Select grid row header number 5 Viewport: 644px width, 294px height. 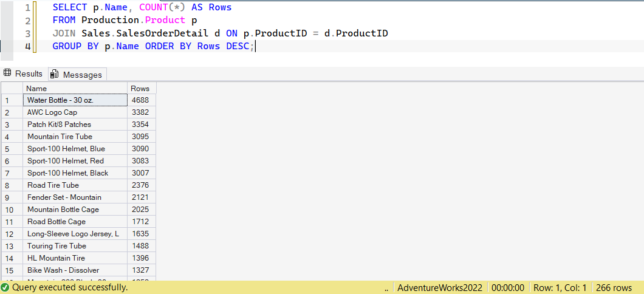pos(12,149)
